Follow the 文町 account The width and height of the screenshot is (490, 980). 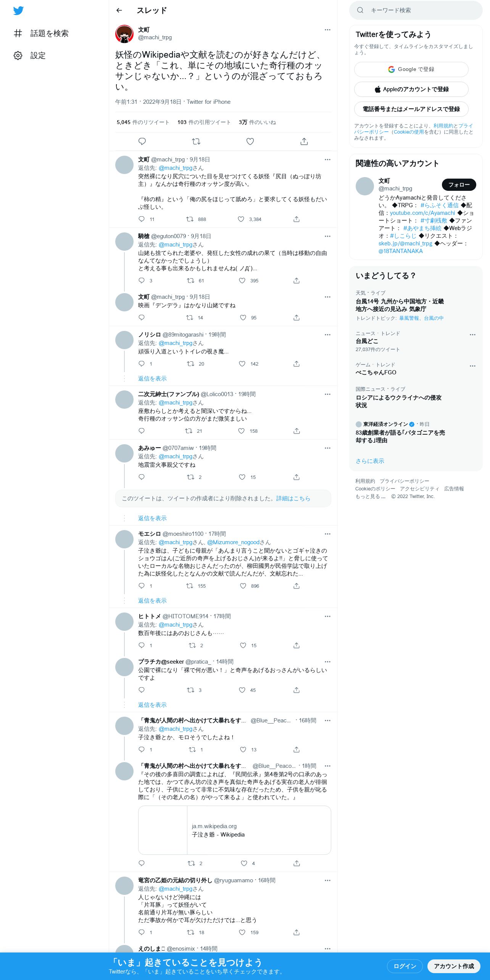pyautogui.click(x=459, y=185)
